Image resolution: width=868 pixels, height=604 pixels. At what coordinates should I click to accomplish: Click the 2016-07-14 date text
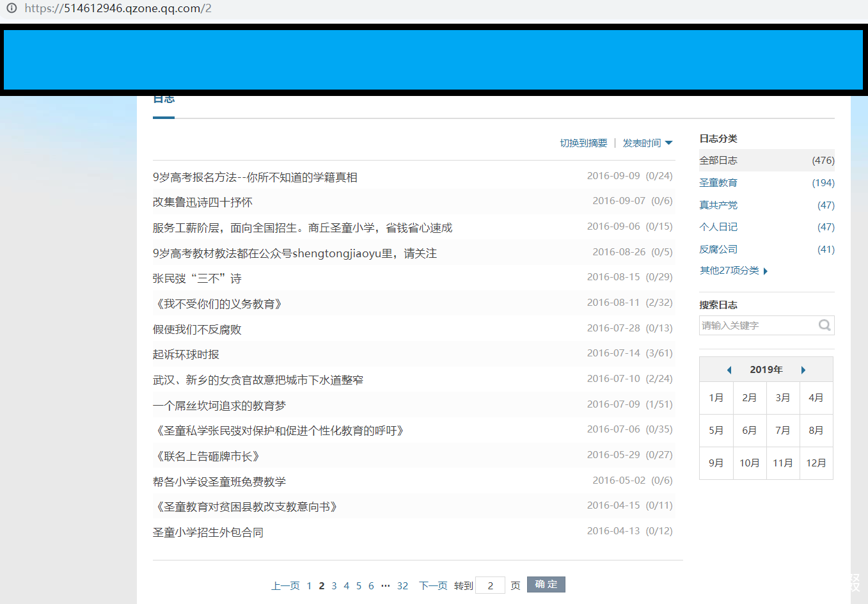(x=613, y=353)
